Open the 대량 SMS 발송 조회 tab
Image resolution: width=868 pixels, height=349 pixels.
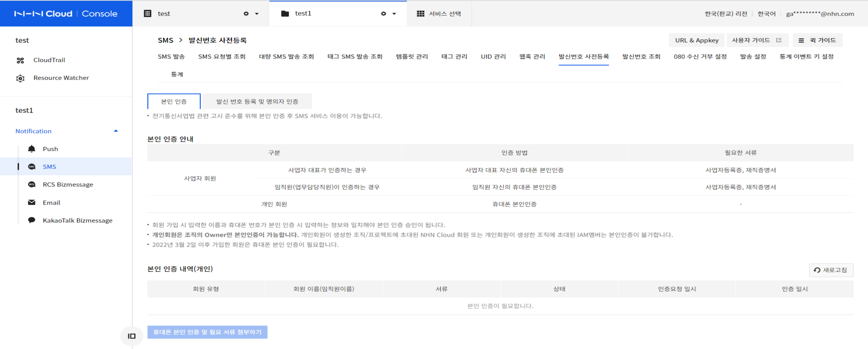coord(286,56)
